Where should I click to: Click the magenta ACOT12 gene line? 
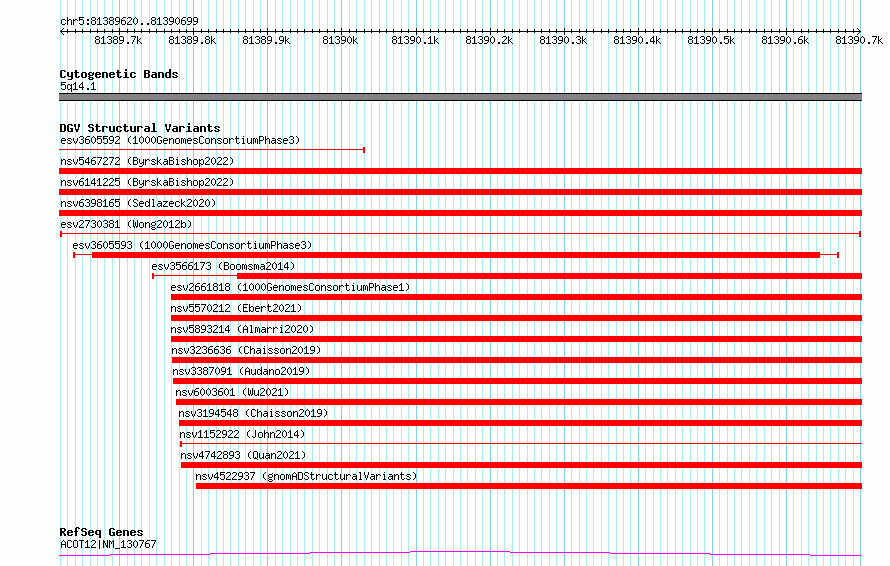click(460, 554)
